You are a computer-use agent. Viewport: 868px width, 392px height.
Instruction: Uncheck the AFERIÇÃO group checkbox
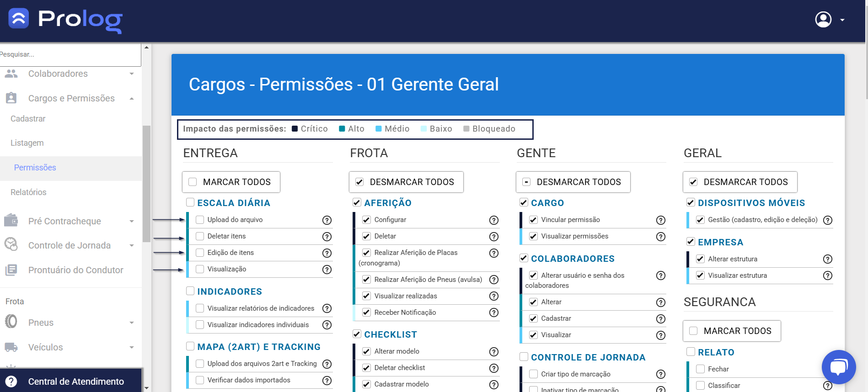[x=357, y=202]
